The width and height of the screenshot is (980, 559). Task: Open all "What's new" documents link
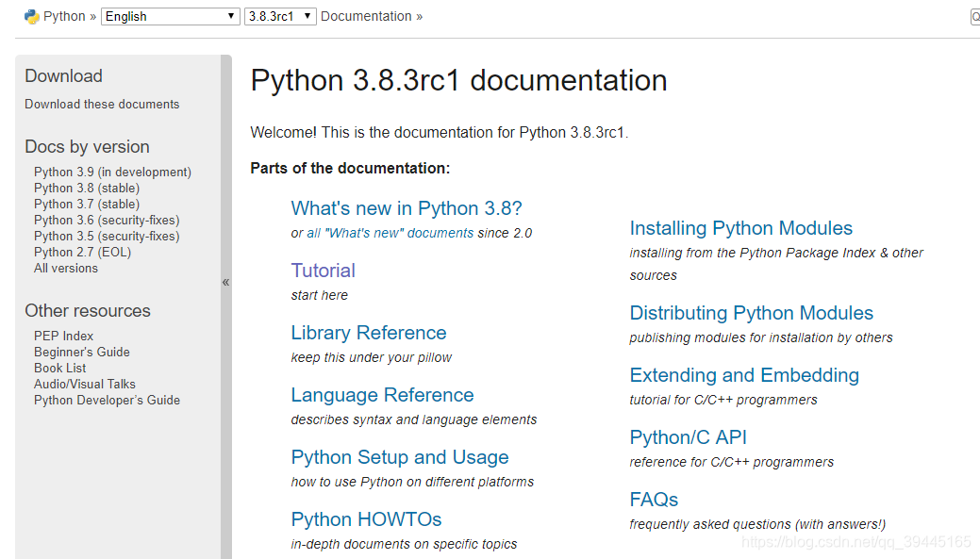pyautogui.click(x=390, y=233)
